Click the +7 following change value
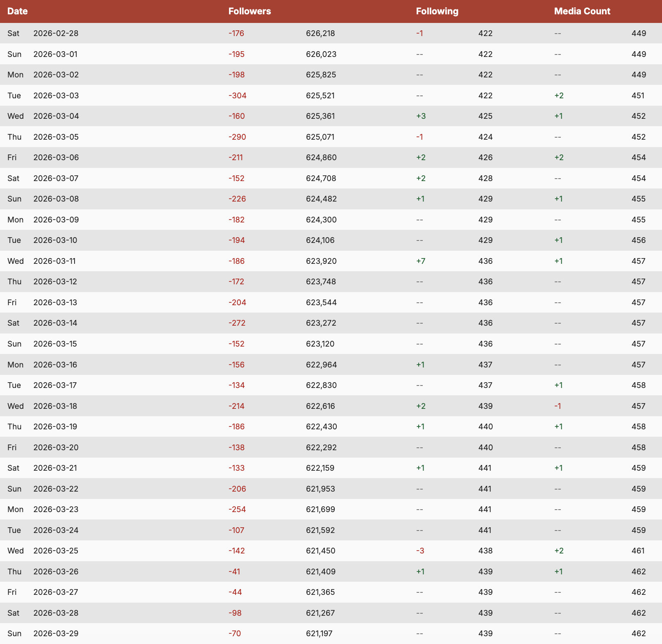The image size is (662, 644). click(421, 261)
